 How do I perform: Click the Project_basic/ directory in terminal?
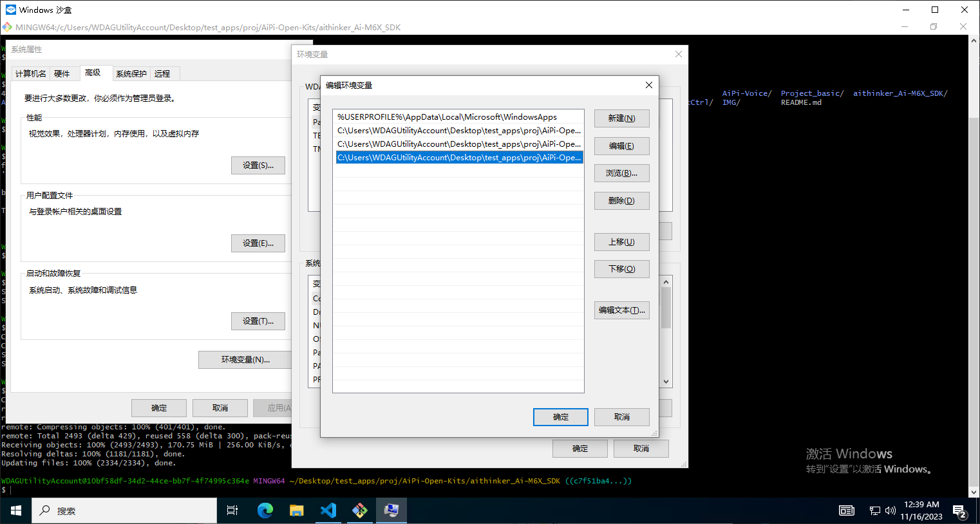point(812,93)
